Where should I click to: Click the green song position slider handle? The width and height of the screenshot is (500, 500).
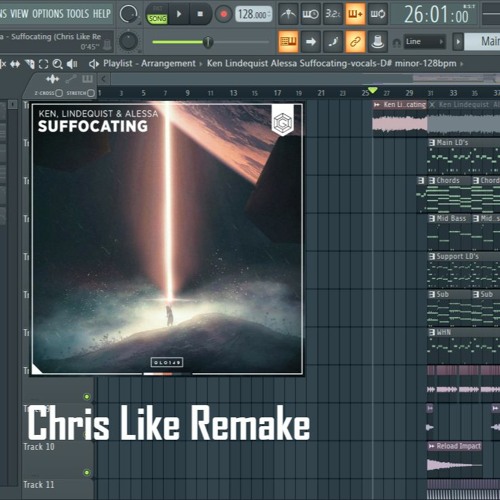click(208, 42)
